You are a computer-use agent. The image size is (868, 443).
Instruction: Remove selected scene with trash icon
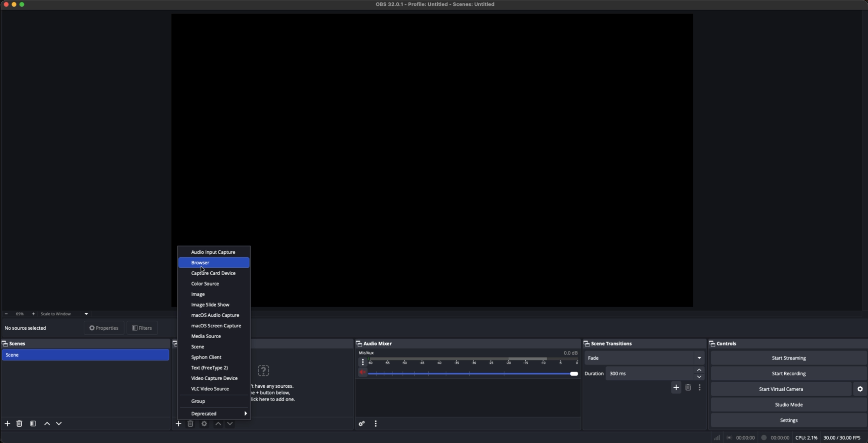point(19,424)
